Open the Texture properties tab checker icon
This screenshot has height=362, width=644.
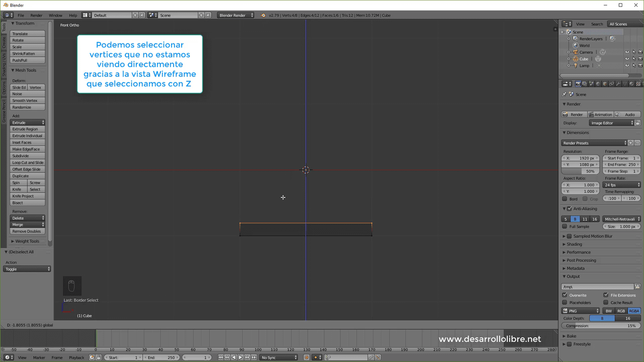(x=638, y=84)
